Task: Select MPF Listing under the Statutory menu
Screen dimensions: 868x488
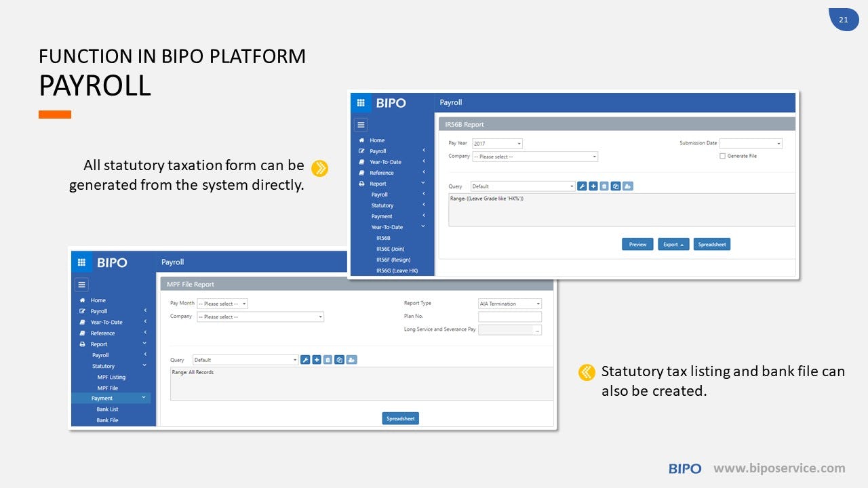Action: pyautogui.click(x=113, y=377)
